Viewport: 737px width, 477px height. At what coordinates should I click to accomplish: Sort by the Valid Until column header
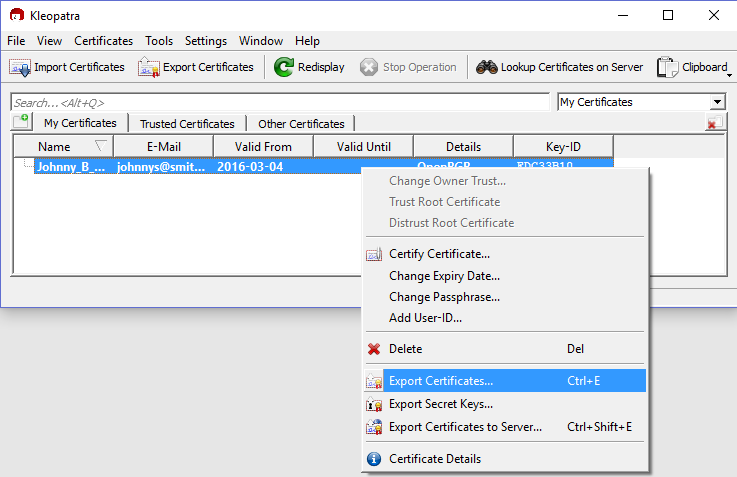364,147
